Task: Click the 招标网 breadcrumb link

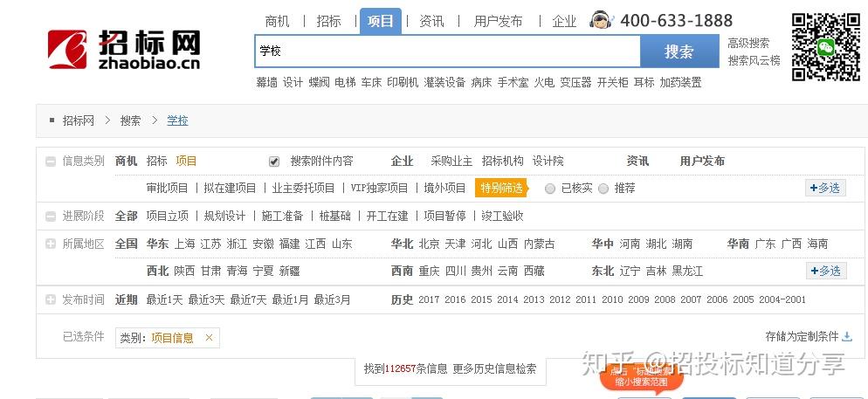Action: [78, 120]
